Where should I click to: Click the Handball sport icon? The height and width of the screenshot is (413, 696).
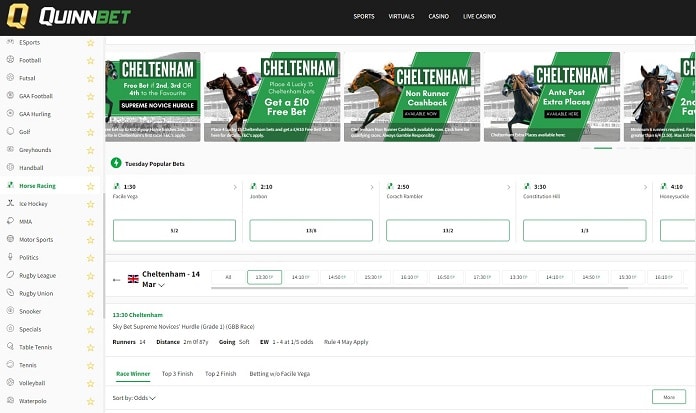[x=10, y=167]
